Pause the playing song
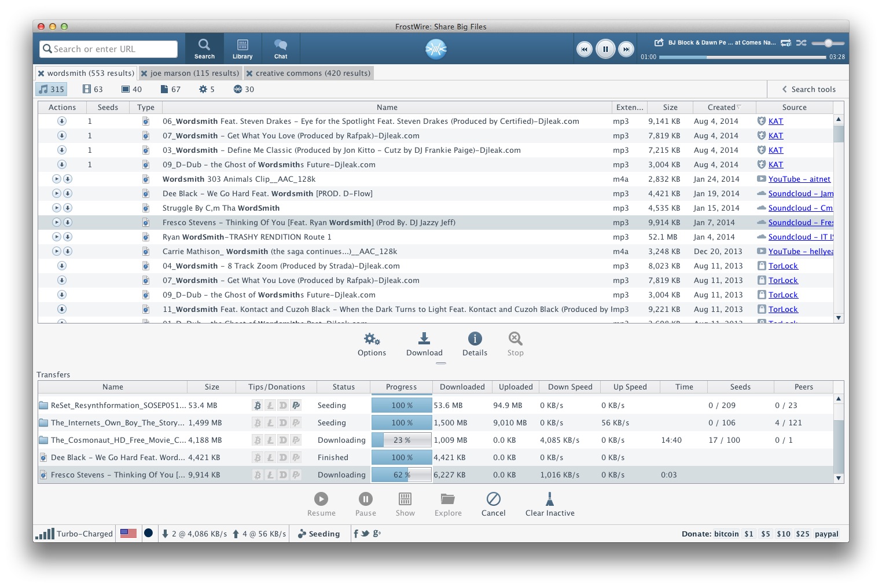The height and width of the screenshot is (588, 882). (605, 49)
